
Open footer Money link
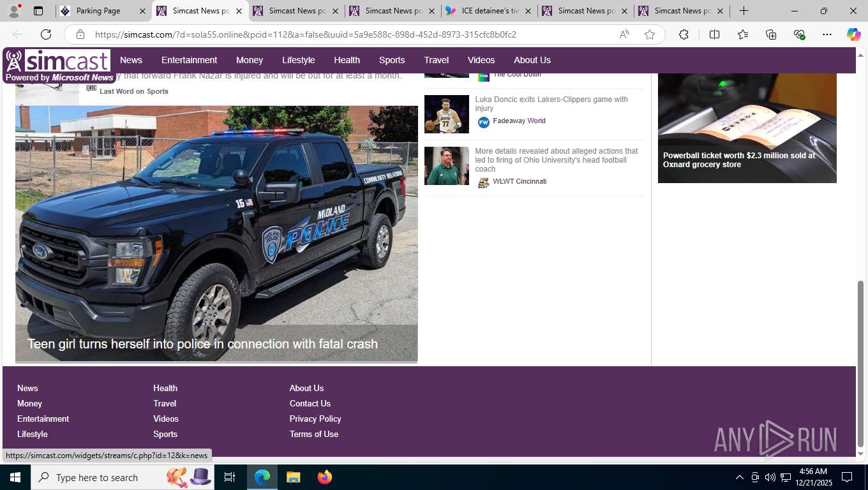pyautogui.click(x=29, y=403)
